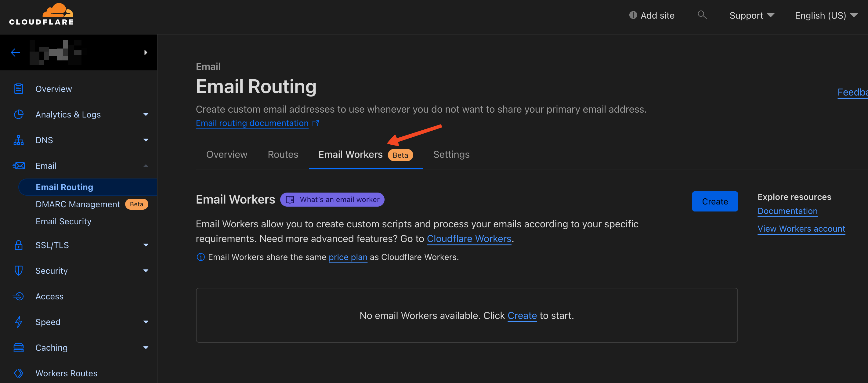Viewport: 868px width, 383px height.
Task: Click the Cloudflare logo
Action: point(41,14)
